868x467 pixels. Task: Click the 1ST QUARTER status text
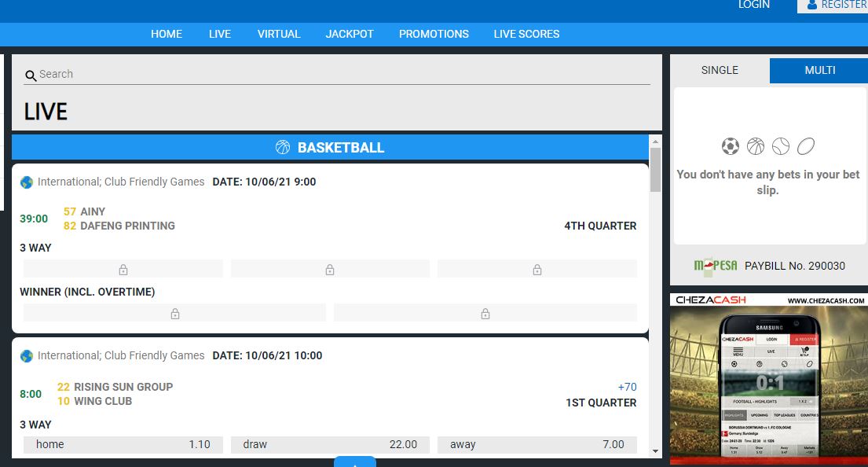(x=601, y=403)
